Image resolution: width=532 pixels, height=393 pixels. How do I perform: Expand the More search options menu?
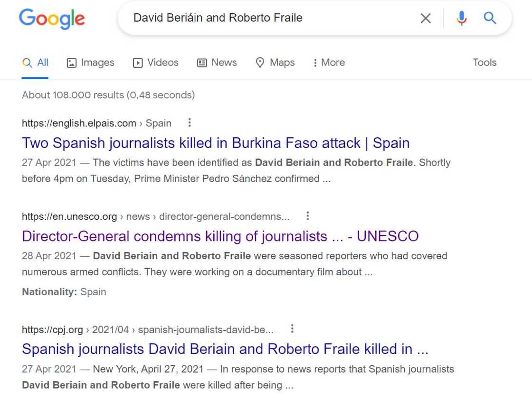tap(329, 63)
